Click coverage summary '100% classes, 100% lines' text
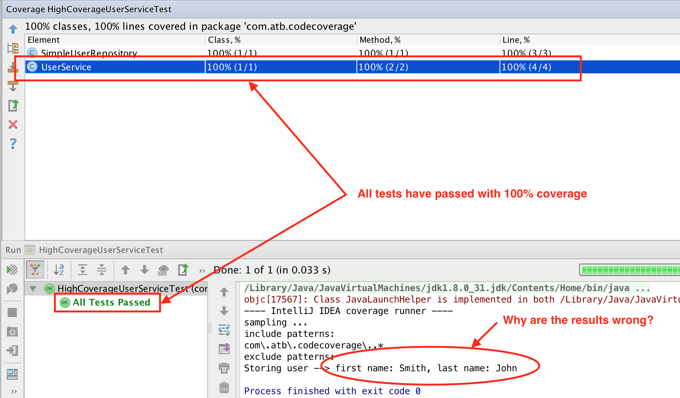The image size is (680, 398). [191, 26]
